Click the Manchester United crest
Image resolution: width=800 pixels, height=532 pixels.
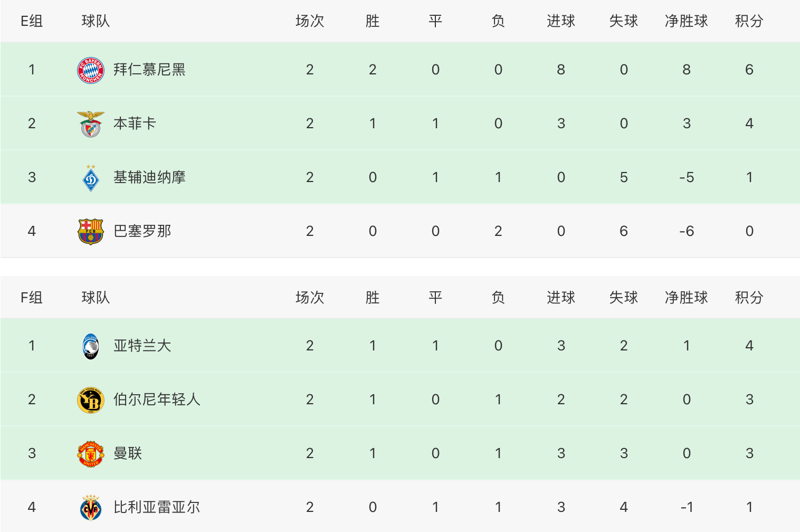pyautogui.click(x=91, y=453)
